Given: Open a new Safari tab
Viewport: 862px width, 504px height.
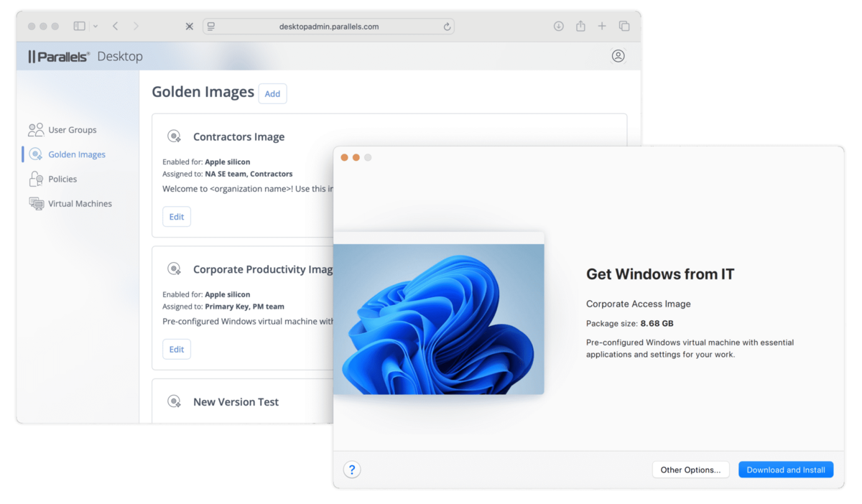Looking at the screenshot, I should point(602,26).
